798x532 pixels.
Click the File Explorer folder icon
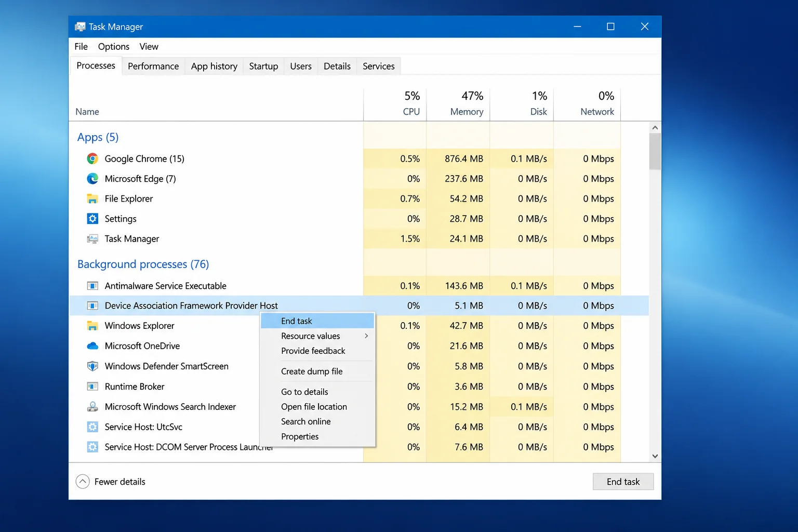tap(92, 199)
